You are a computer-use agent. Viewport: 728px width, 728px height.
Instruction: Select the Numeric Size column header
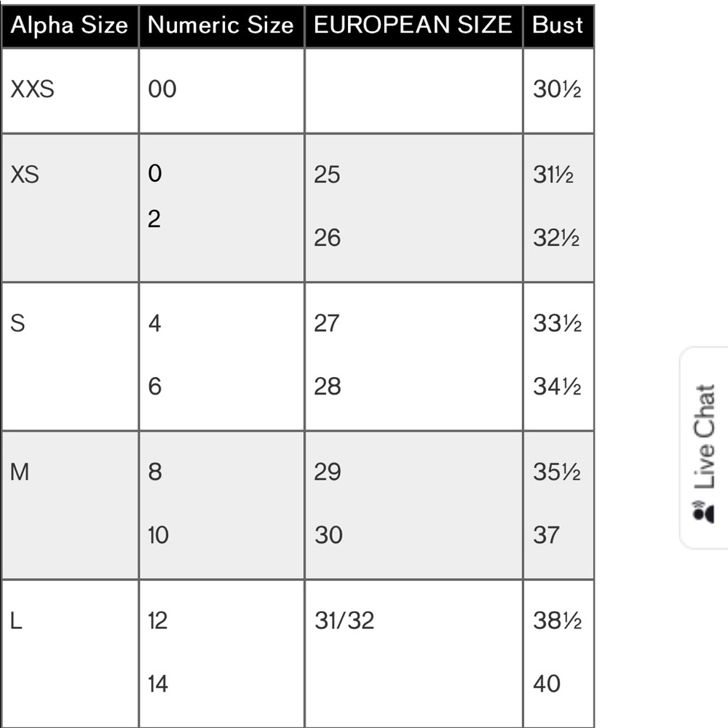coord(220,25)
